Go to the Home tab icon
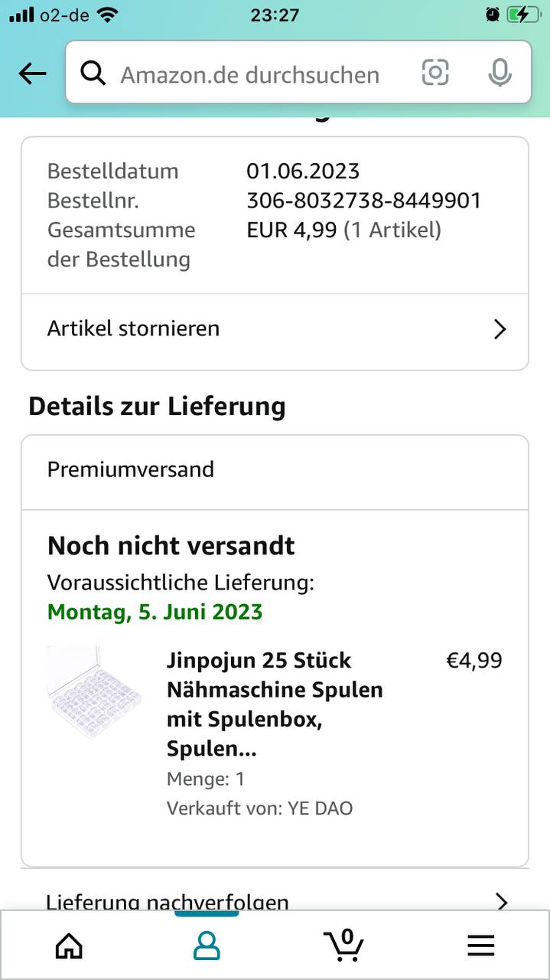Viewport: 550px width, 980px height. pyautogui.click(x=69, y=946)
